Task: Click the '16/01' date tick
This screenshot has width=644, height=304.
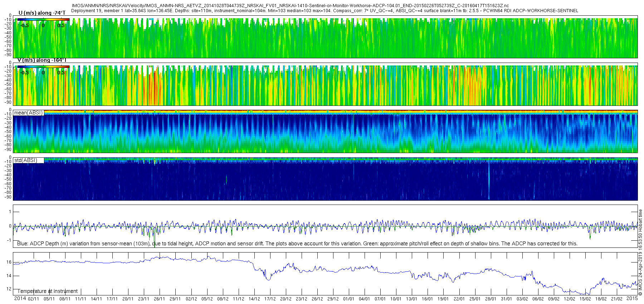Action: tap(427, 299)
